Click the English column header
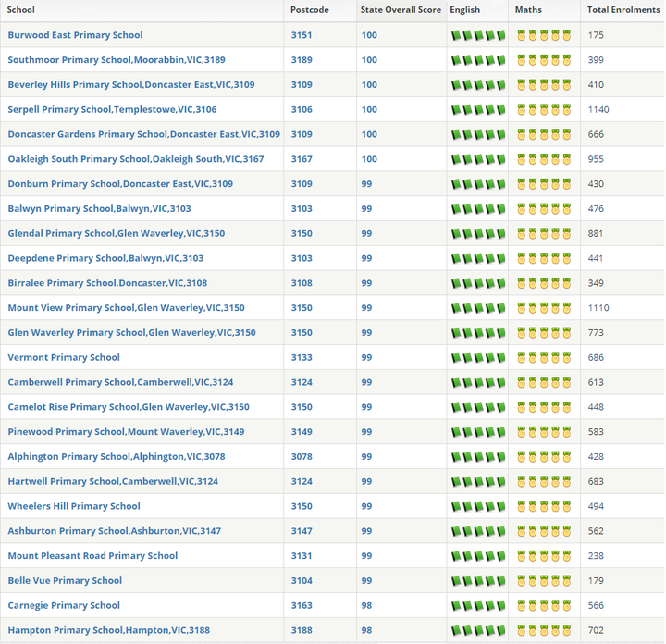 (x=464, y=10)
